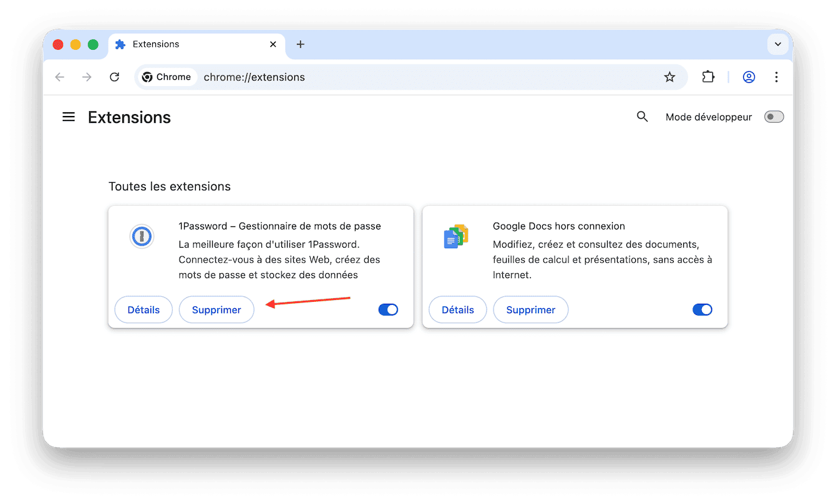Disable the 1Password extension
Screen dimensions: 836x504
coord(388,309)
